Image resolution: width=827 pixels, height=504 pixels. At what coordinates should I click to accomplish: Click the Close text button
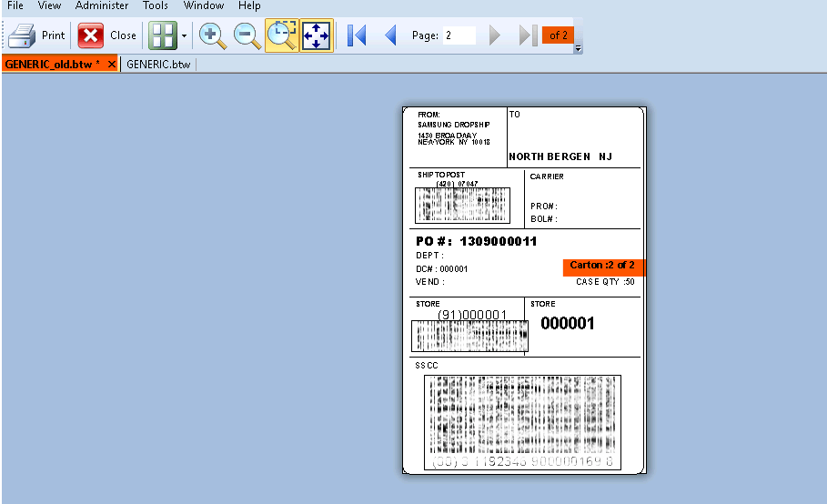(x=123, y=35)
